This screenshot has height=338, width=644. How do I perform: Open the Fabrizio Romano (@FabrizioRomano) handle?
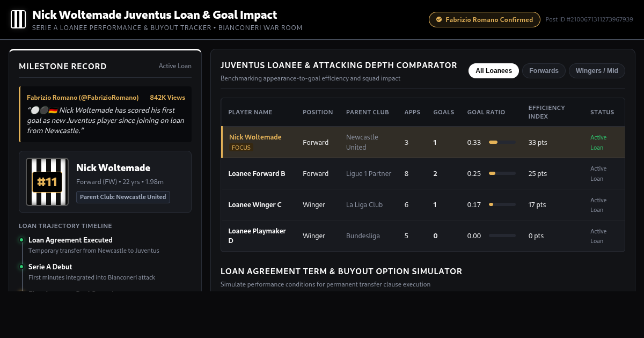pyautogui.click(x=83, y=98)
